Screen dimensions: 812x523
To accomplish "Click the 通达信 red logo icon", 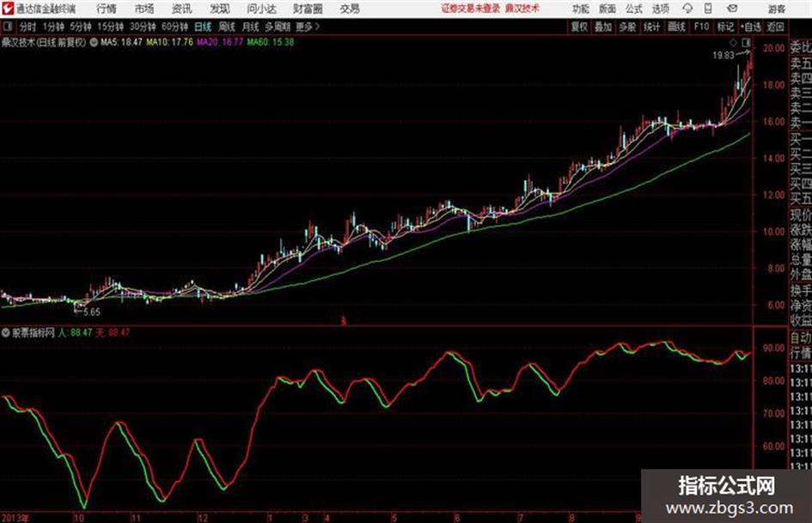I will click(x=8, y=9).
